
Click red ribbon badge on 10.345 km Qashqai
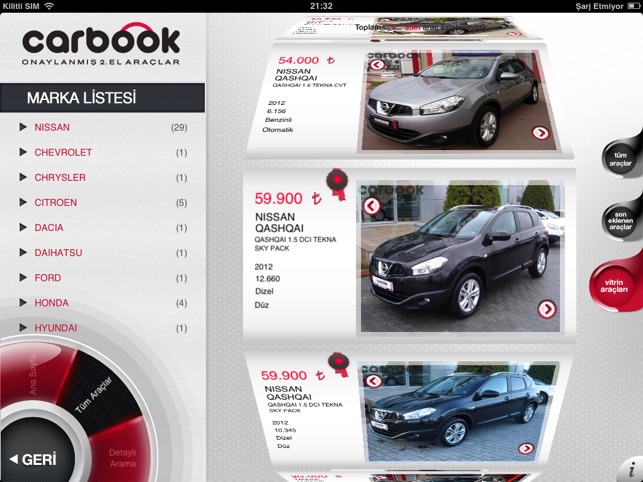[x=339, y=365]
